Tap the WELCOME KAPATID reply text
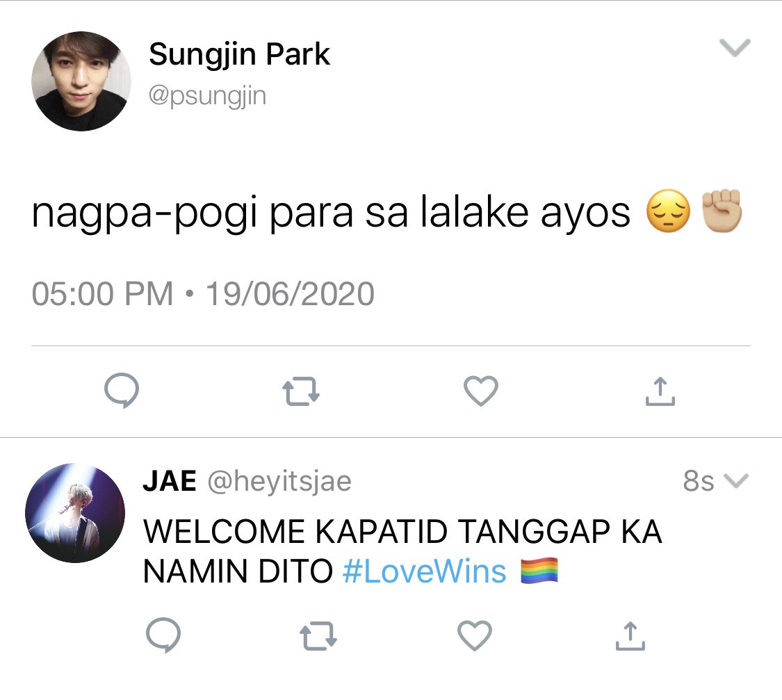782x700 pixels. (x=402, y=551)
